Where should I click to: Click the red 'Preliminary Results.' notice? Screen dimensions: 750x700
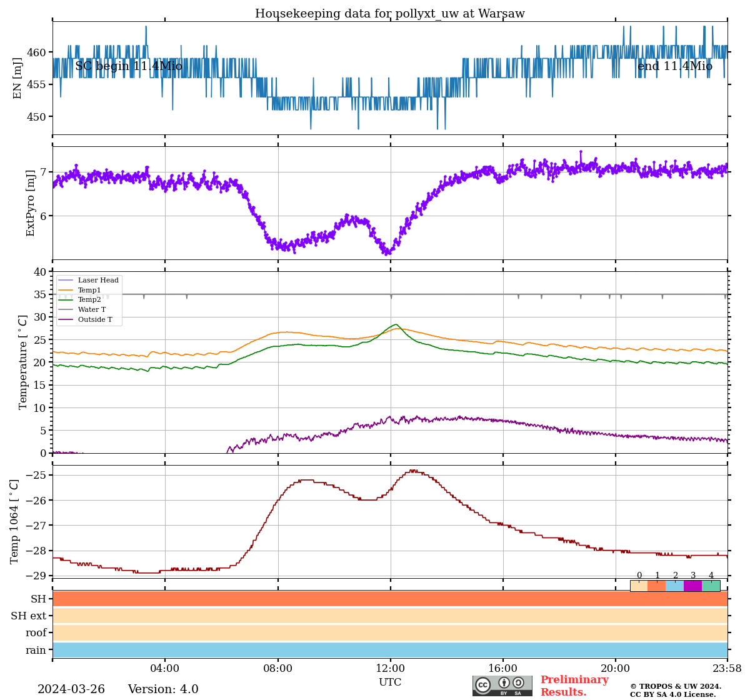pos(574,686)
